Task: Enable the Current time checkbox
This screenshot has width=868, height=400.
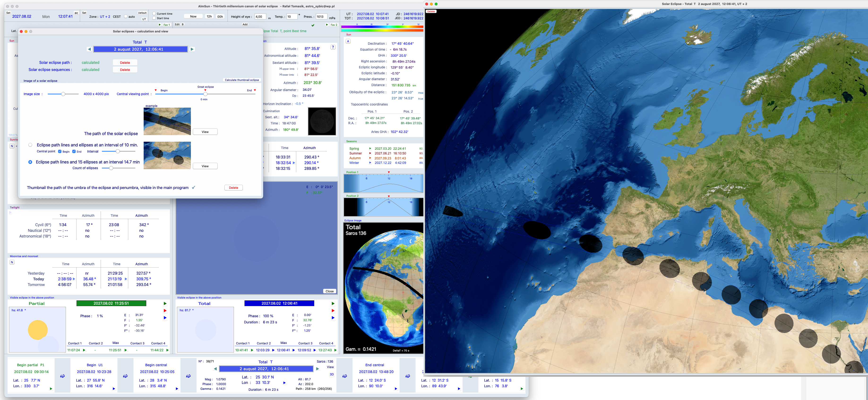Action: point(154,14)
